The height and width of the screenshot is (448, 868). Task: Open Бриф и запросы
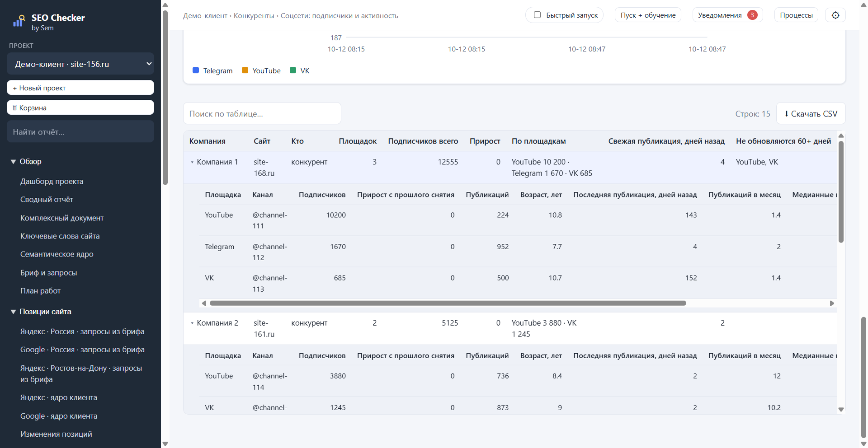pos(48,273)
